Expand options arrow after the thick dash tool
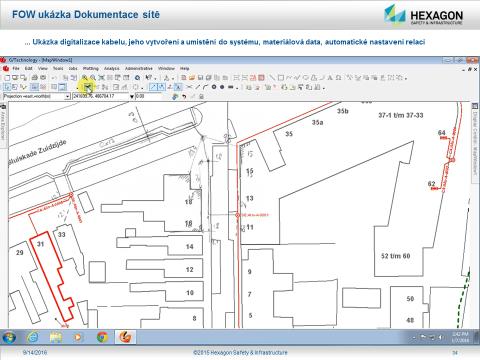This screenshot has width=480, height=360. click(x=237, y=88)
